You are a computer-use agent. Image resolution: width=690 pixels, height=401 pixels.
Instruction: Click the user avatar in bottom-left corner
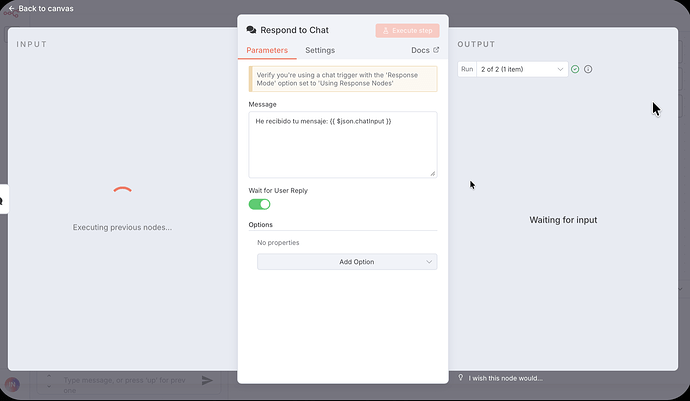click(12, 384)
